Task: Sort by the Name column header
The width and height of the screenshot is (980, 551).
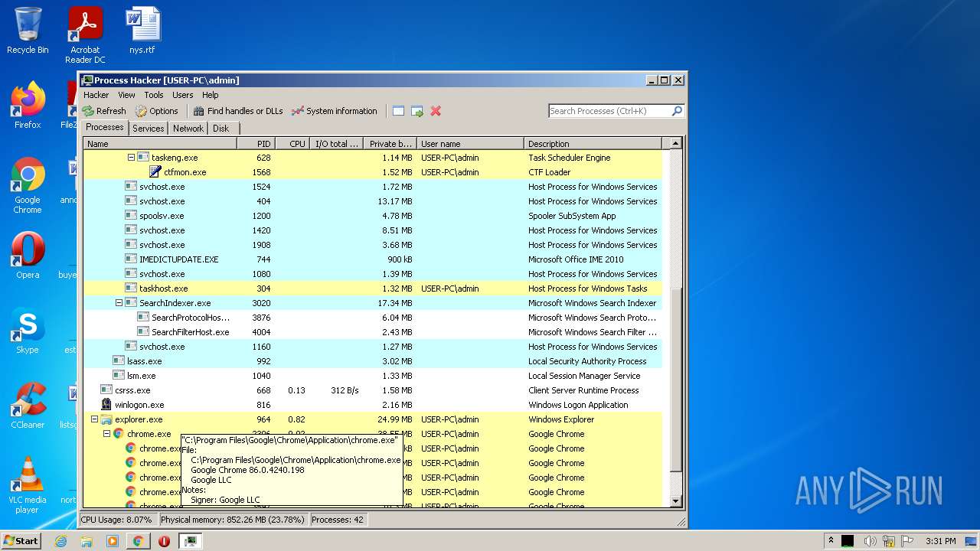Action: point(160,143)
